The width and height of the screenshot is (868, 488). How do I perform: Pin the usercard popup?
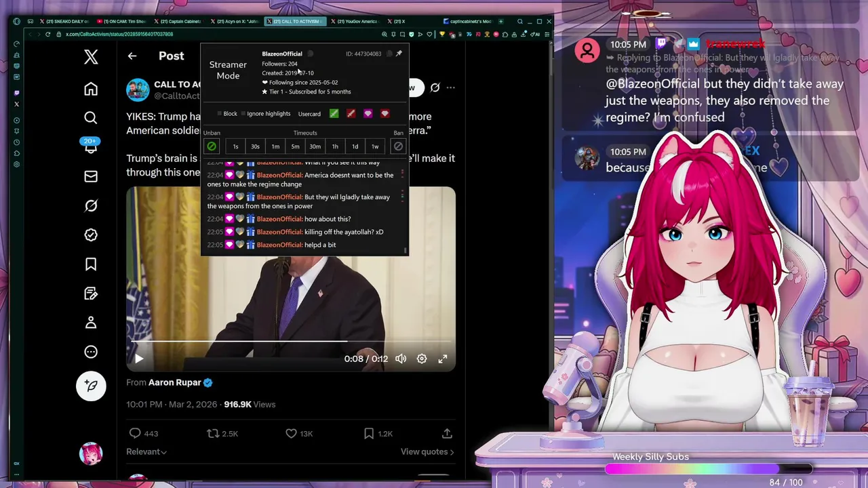[399, 54]
